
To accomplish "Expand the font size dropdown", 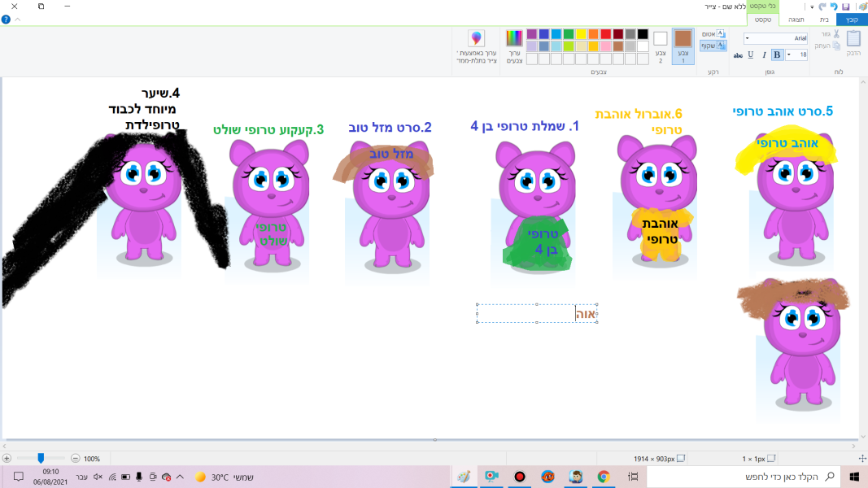I will (789, 55).
